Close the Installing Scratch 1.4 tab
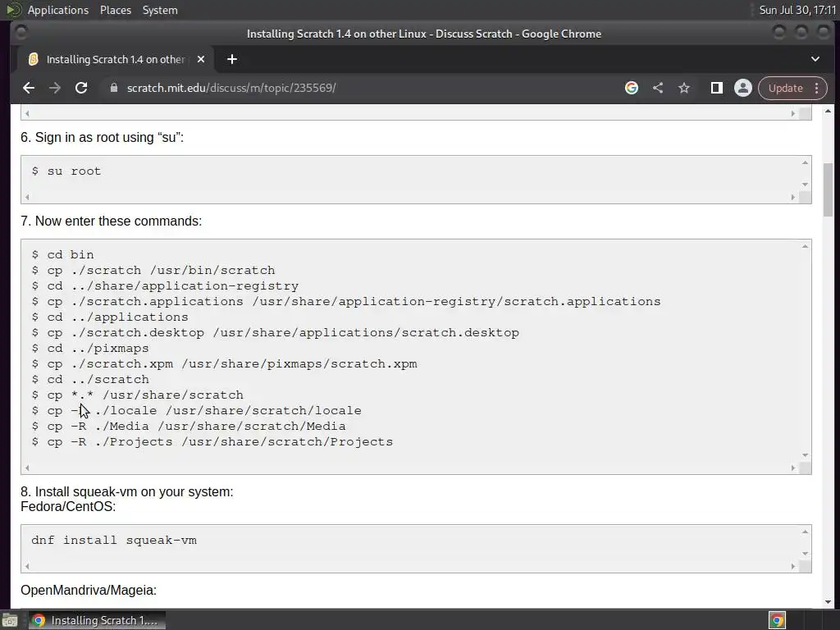The height and width of the screenshot is (630, 840). click(x=201, y=59)
